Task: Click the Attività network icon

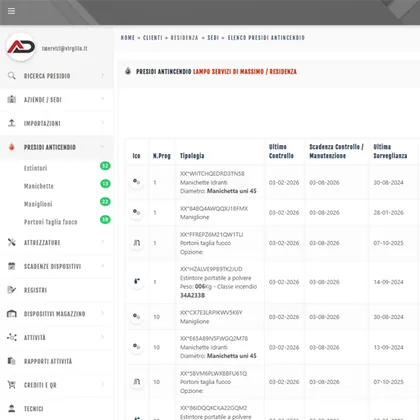Action: pyautogui.click(x=12, y=337)
